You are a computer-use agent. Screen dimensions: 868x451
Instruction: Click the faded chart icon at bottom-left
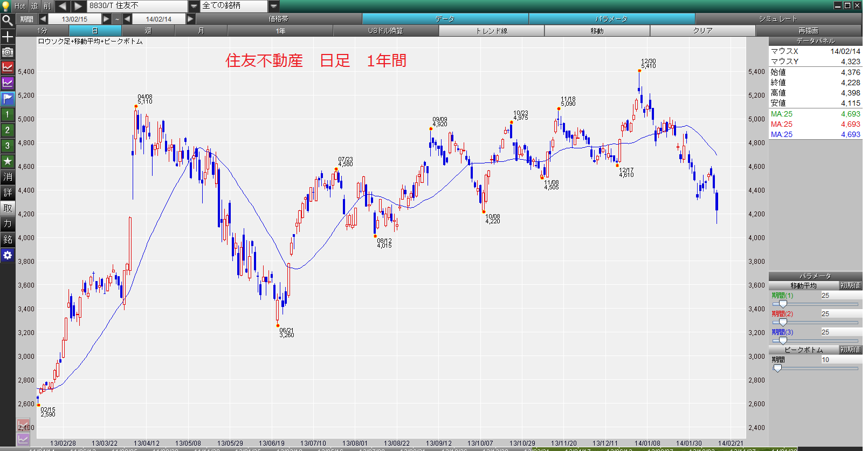[23, 425]
